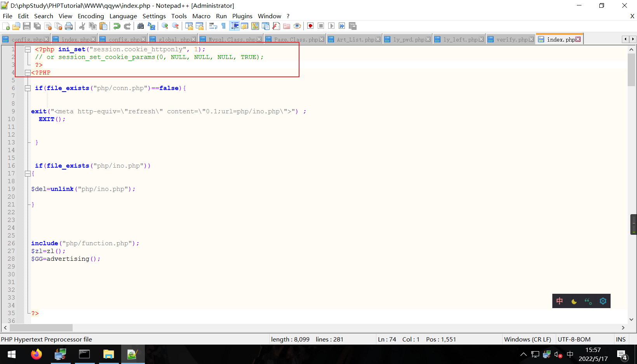
Task: Click the Save All toolbar icon
Action: [x=37, y=26]
